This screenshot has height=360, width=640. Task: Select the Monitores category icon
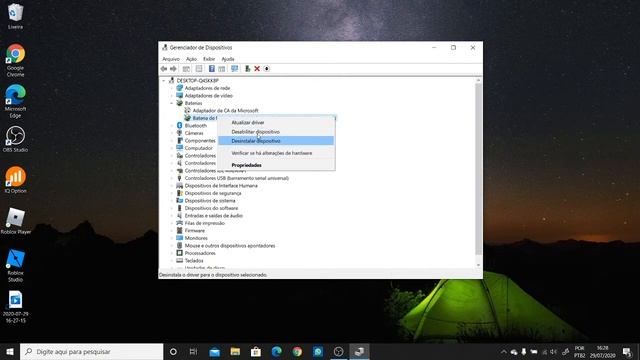coord(179,238)
